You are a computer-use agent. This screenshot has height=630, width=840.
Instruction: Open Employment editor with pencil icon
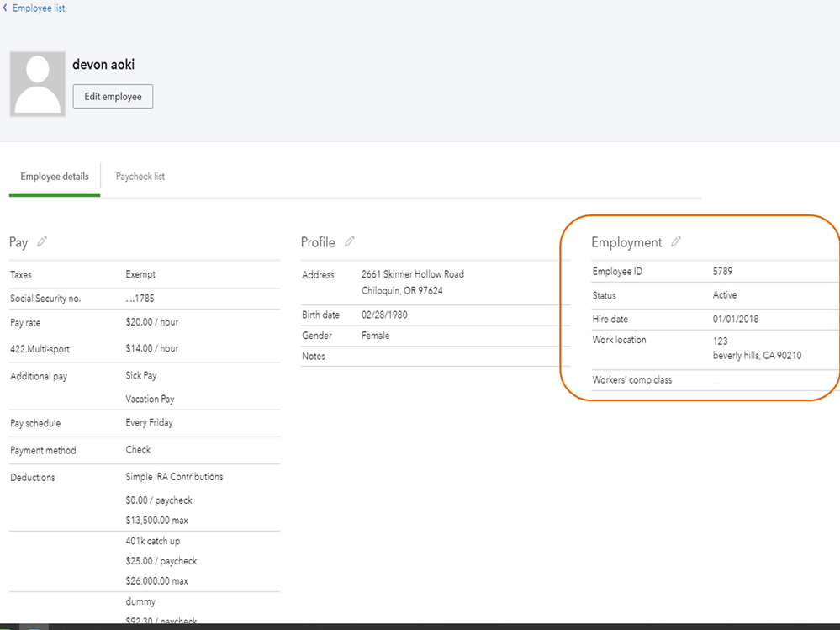(676, 241)
